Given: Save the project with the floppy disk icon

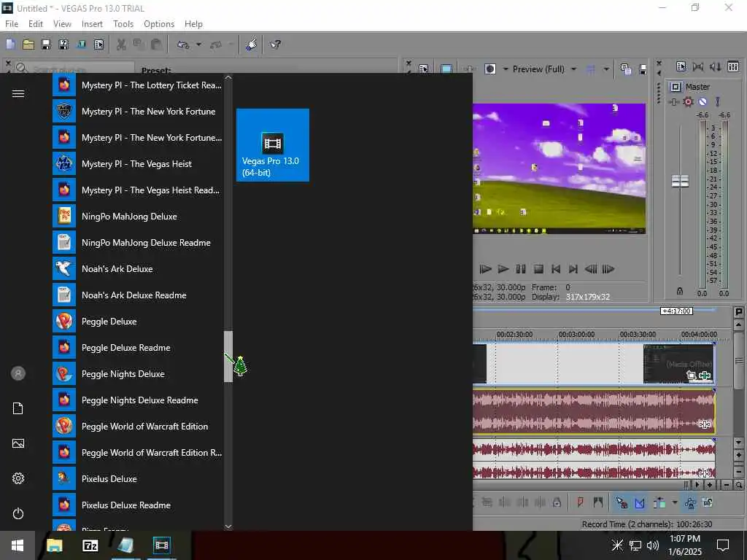Looking at the screenshot, I should click(46, 44).
